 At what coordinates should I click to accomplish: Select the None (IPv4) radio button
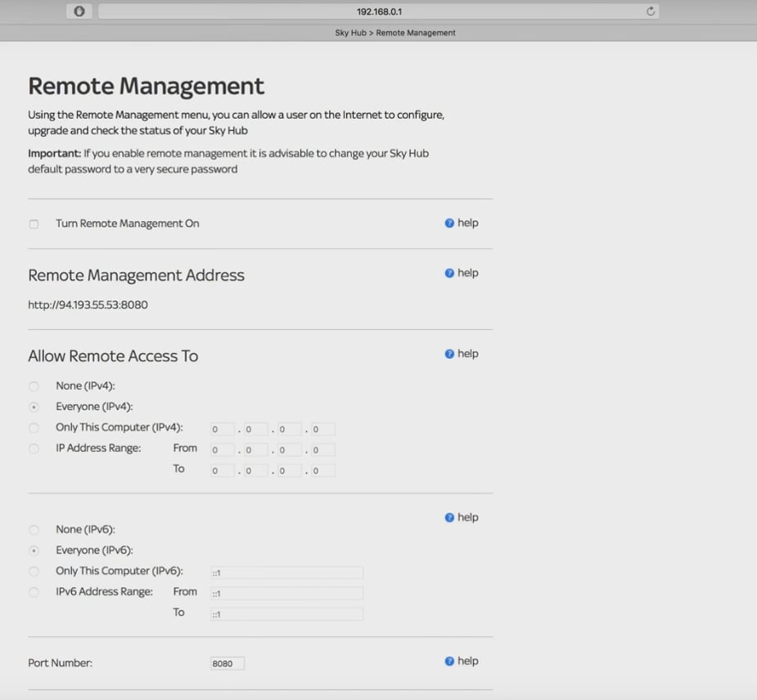[x=34, y=386]
